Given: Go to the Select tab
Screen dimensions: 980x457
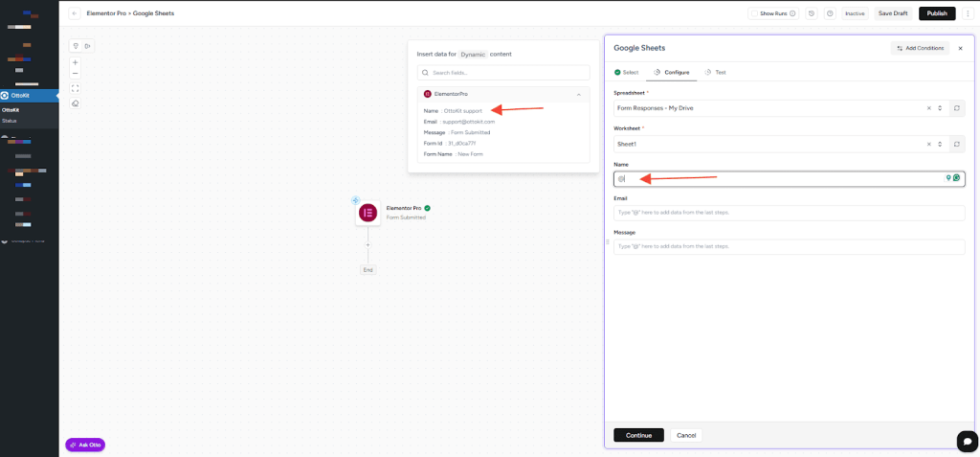Looking at the screenshot, I should click(627, 72).
